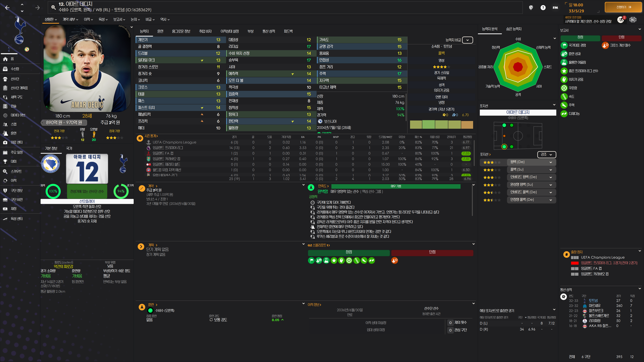
Task: Open the 강조 dropdown
Action: [546, 154]
